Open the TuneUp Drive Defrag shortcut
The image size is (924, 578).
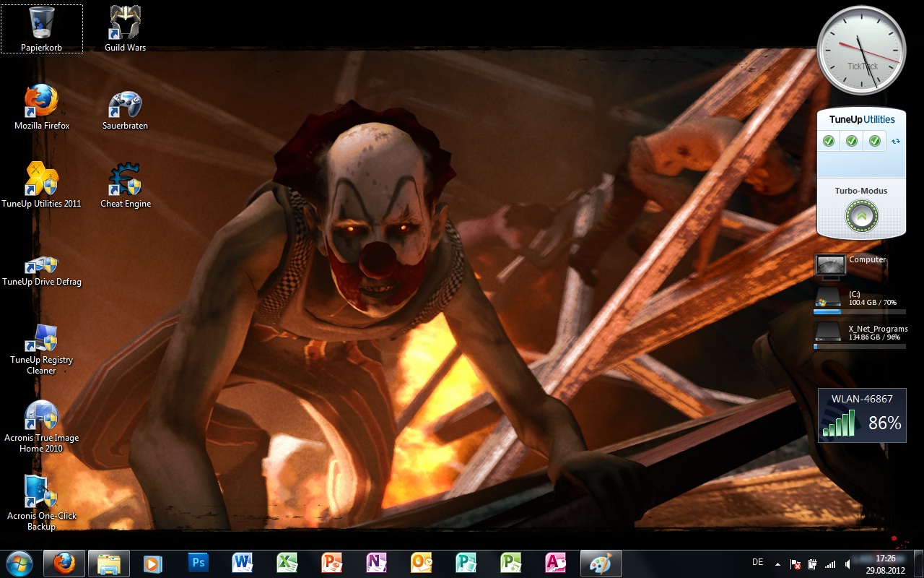click(41, 270)
